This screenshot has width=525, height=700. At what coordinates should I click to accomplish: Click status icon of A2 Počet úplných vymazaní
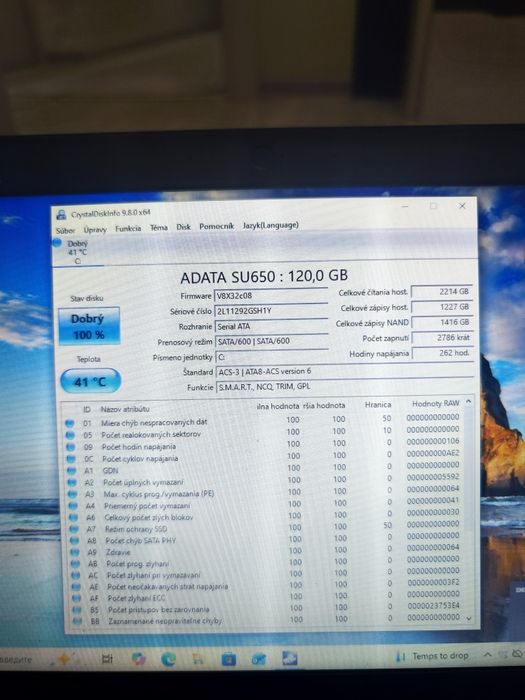coord(71,483)
